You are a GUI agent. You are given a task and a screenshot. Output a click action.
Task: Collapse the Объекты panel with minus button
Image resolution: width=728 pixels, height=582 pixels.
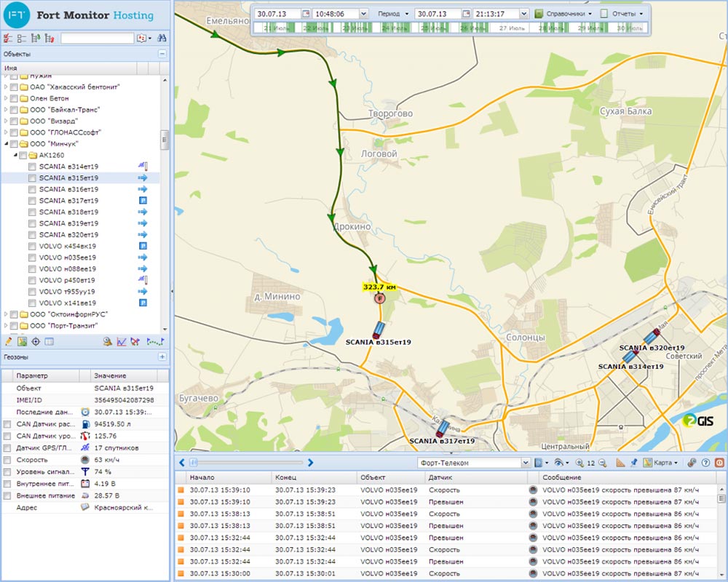click(162, 54)
